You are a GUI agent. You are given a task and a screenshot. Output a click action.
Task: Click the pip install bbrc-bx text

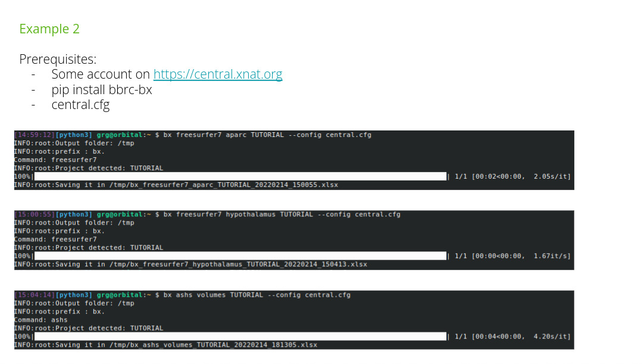[101, 90]
